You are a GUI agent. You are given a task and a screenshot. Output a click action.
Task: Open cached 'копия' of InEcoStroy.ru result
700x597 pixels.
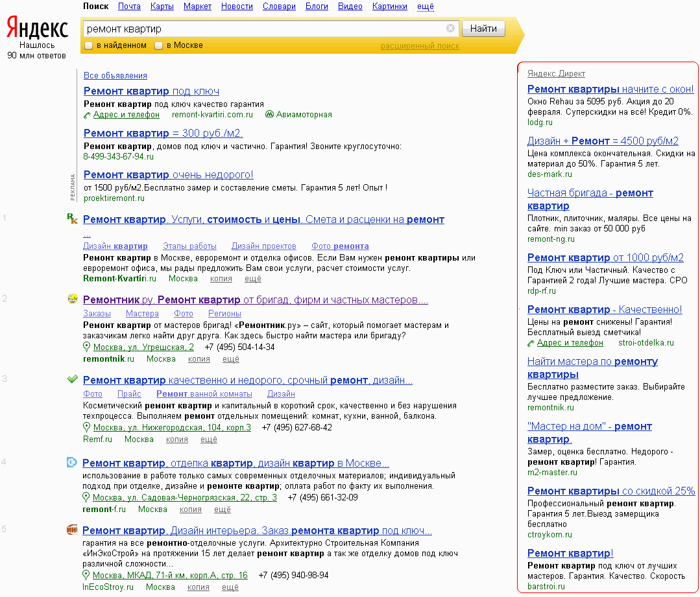click(199, 587)
